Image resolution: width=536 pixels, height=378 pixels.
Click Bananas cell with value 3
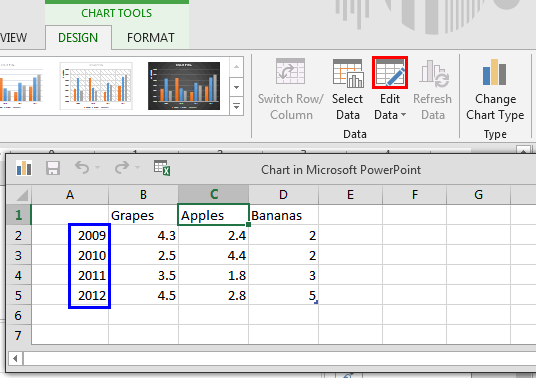point(283,275)
